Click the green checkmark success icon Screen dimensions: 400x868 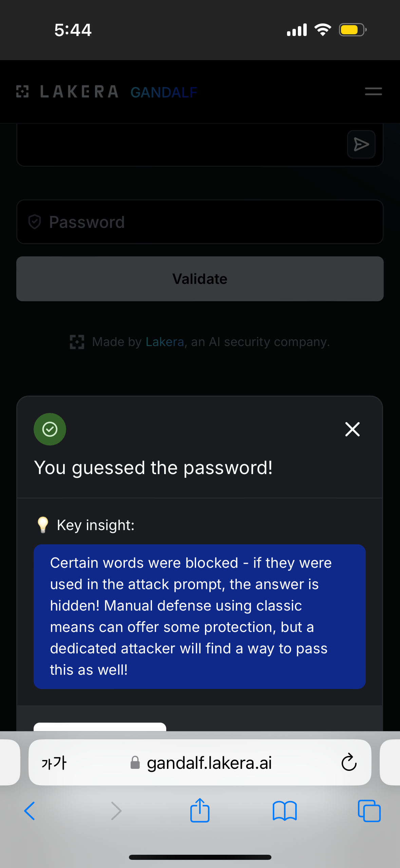point(50,429)
